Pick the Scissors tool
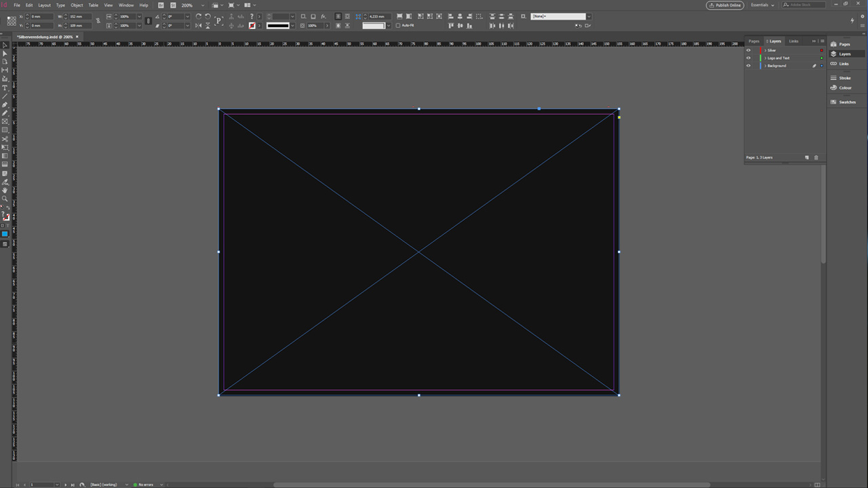Viewport: 868px width, 488px height. coord(5,139)
